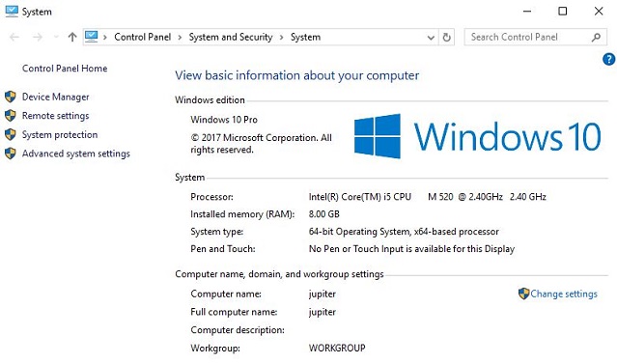Click the shield icon beside Change settings

(523, 294)
